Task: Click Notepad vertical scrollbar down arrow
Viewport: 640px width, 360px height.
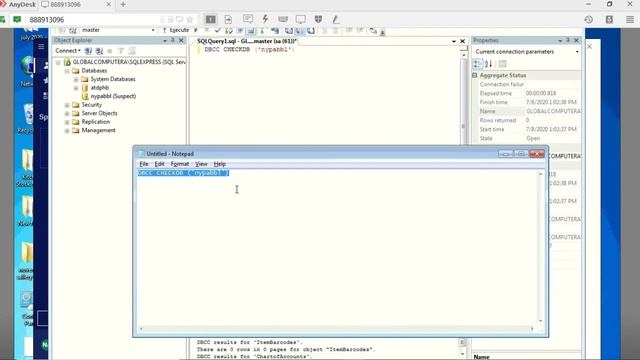Action: point(540,321)
